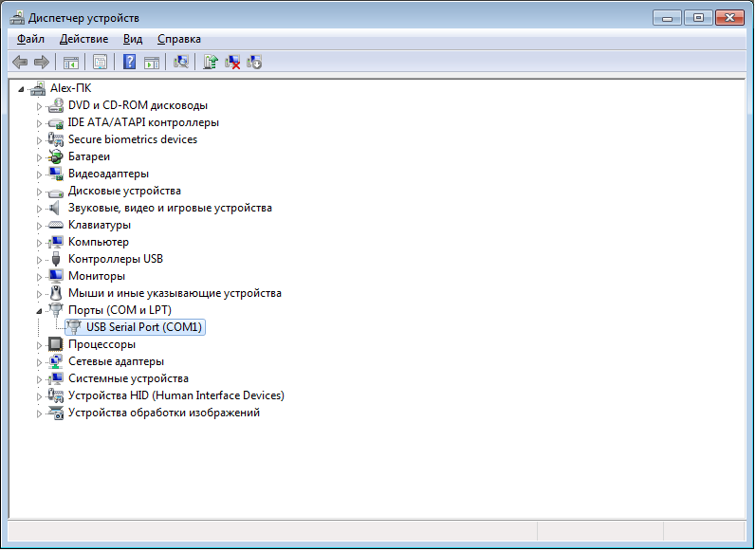The width and height of the screenshot is (756, 551).
Task: Click the Forward arrow toolbar icon
Action: 42,63
